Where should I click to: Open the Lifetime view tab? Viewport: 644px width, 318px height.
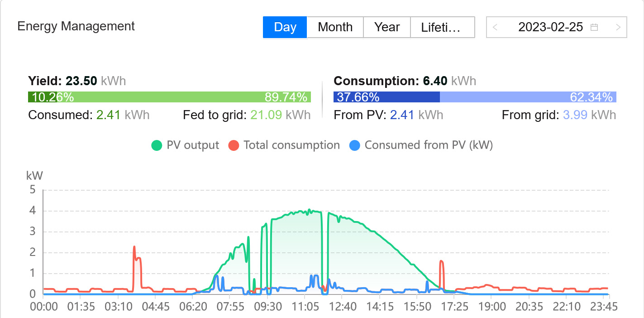(x=442, y=27)
